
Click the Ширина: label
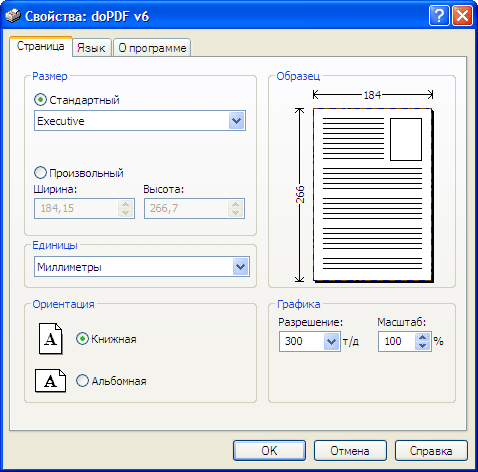55,189
